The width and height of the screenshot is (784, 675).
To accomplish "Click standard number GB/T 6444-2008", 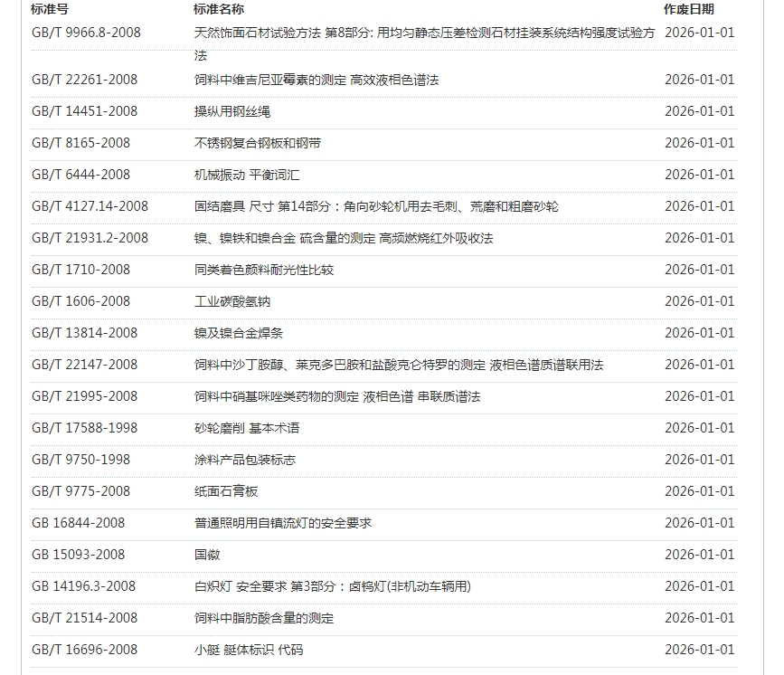I will click(x=80, y=175).
